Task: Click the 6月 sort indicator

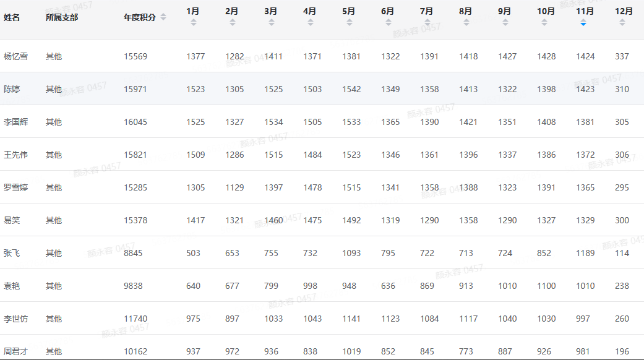Action: coord(389,23)
